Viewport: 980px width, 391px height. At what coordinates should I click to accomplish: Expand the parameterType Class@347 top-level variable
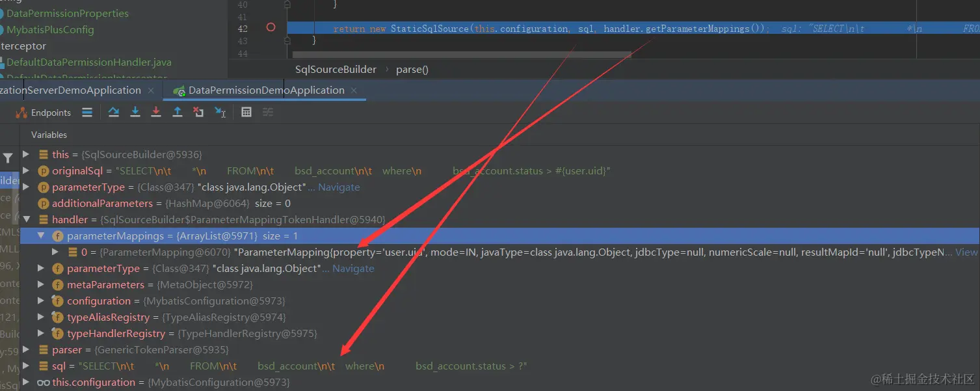tap(26, 187)
